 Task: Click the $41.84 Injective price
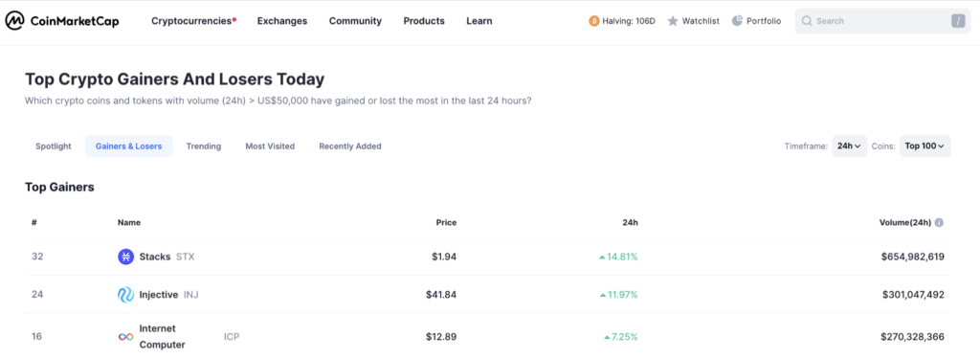(x=441, y=295)
